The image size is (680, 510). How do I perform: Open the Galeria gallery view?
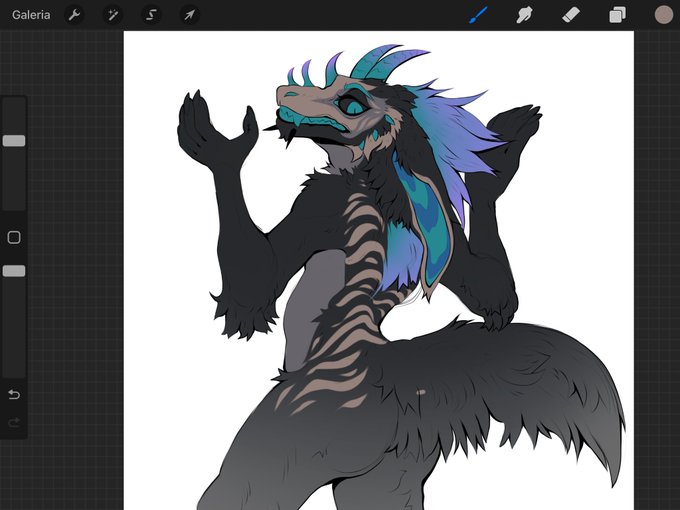[31, 15]
